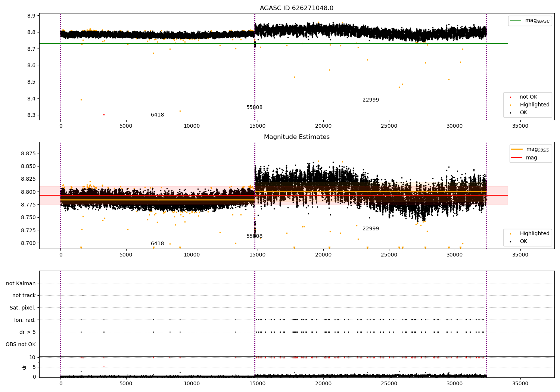560x392 pixels.
Task: Click the '6418' annotation in top plot
Action: click(157, 115)
